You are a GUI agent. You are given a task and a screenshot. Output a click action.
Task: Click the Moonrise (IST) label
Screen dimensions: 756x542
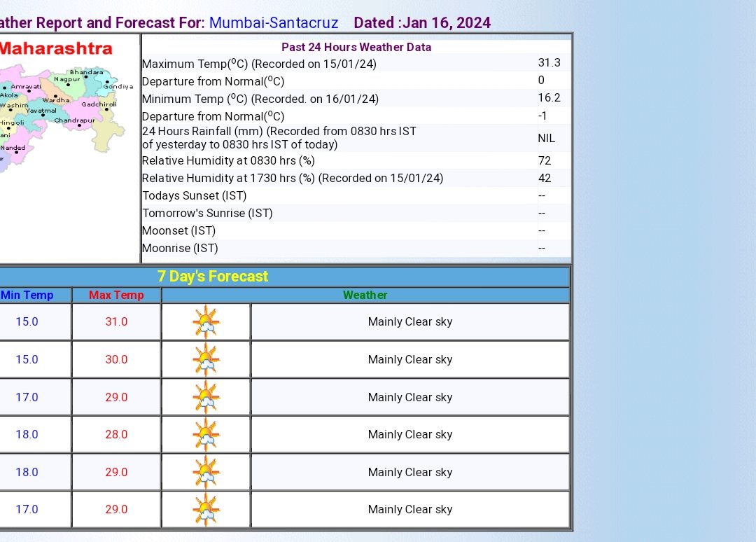(x=180, y=249)
